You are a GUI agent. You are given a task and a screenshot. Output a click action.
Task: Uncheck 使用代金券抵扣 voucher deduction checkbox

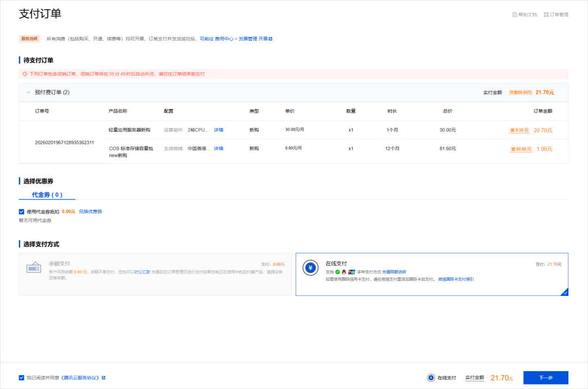pos(20,211)
